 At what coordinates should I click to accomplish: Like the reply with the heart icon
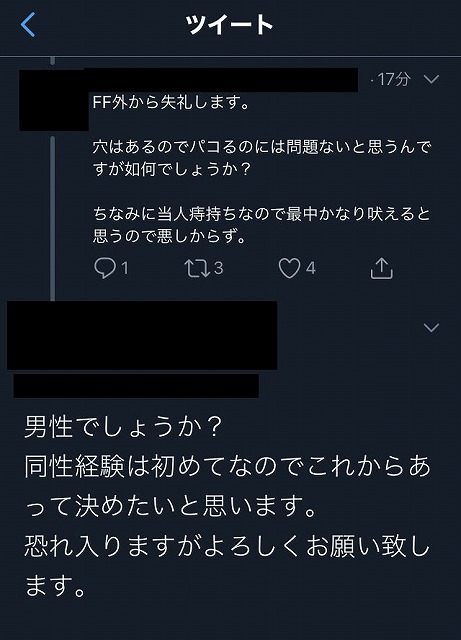point(289,268)
